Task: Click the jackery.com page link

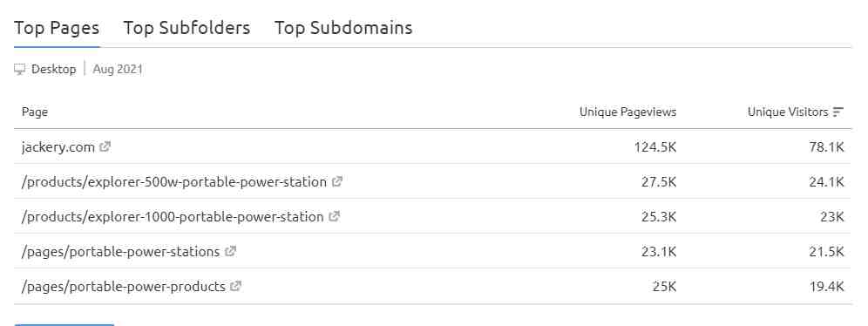Action: click(58, 147)
